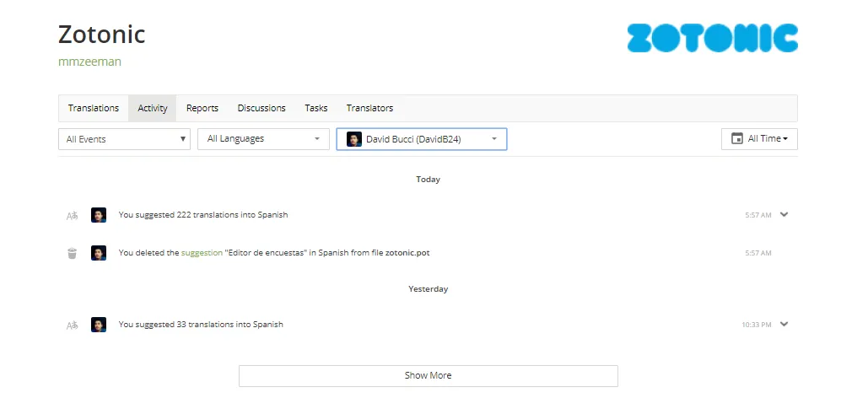
Task: Open the David Bucci user filter dropdown
Action: pos(422,139)
